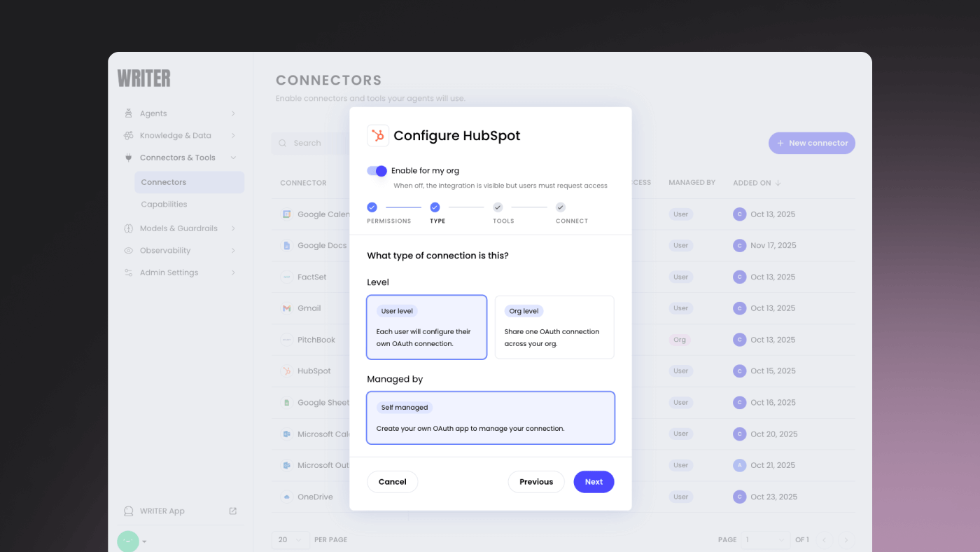Viewport: 980px width, 552px height.
Task: Click the Admin Settings sliders icon
Action: click(129, 272)
